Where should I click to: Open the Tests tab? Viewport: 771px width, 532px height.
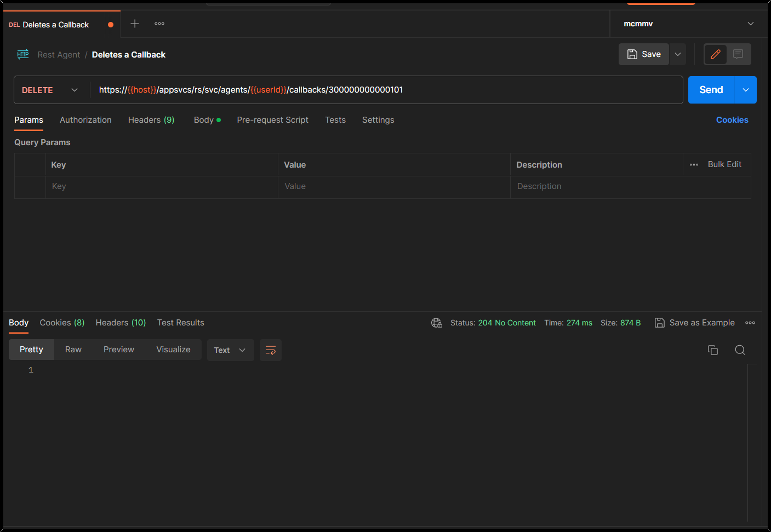(335, 120)
